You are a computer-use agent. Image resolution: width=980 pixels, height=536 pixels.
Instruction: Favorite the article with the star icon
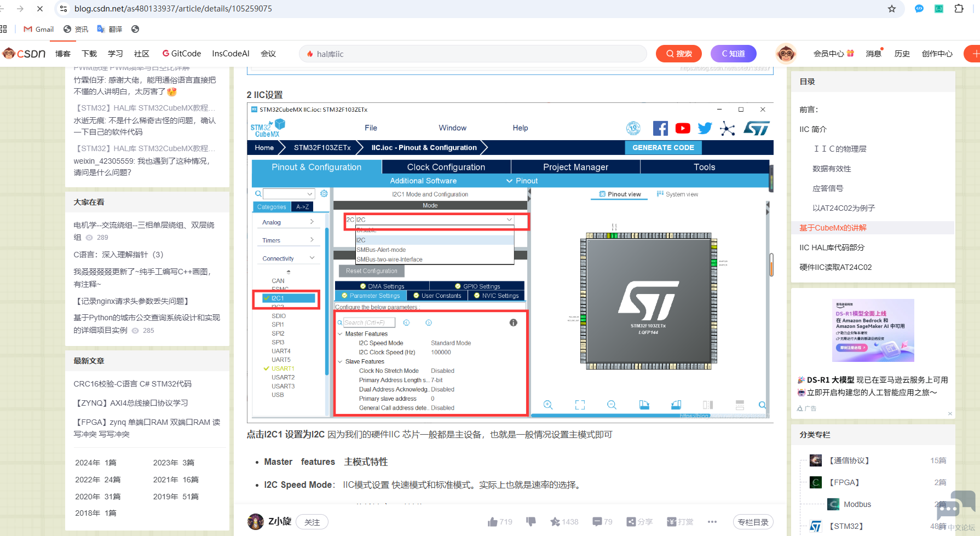(x=555, y=522)
